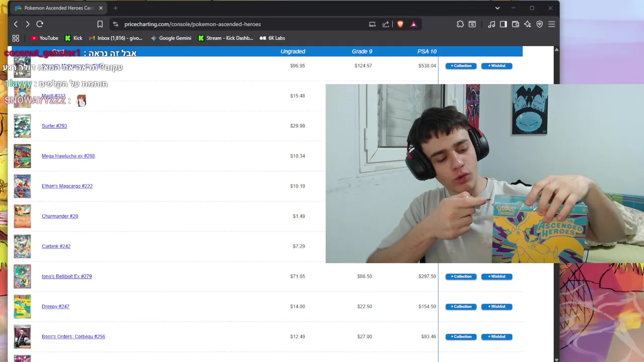Viewport: 644px width, 362px height.
Task: Click Boss's Orders: Corbeau card thumbnail
Action: tap(22, 337)
